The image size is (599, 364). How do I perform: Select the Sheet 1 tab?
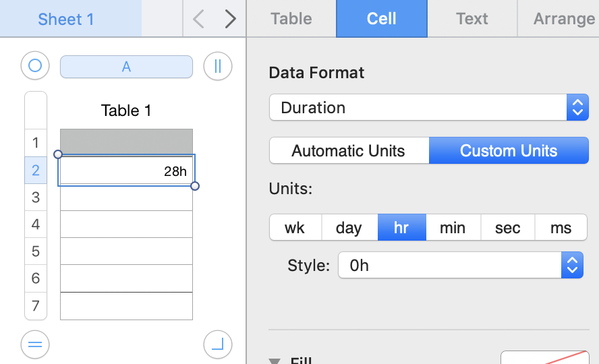tap(70, 19)
